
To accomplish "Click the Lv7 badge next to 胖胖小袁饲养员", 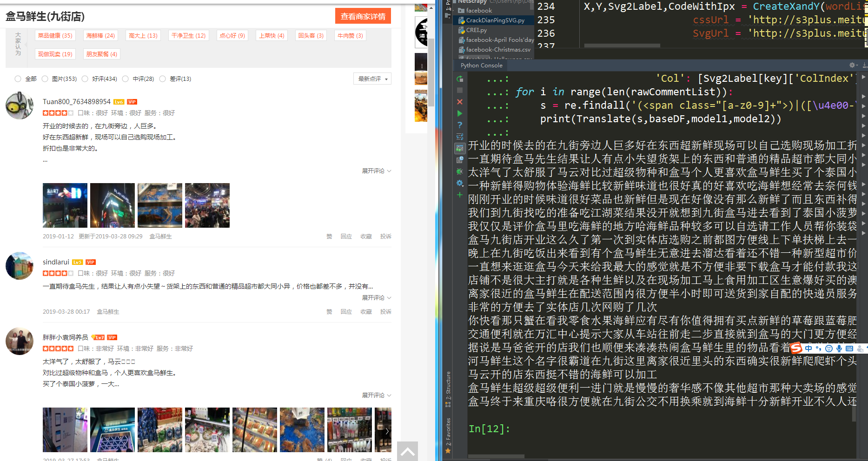I will coord(98,337).
